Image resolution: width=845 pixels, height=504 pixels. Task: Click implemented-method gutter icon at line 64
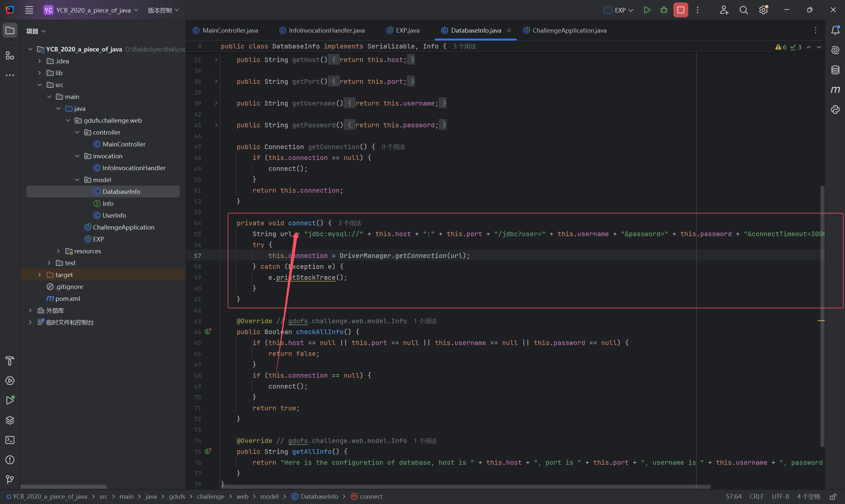click(x=208, y=331)
